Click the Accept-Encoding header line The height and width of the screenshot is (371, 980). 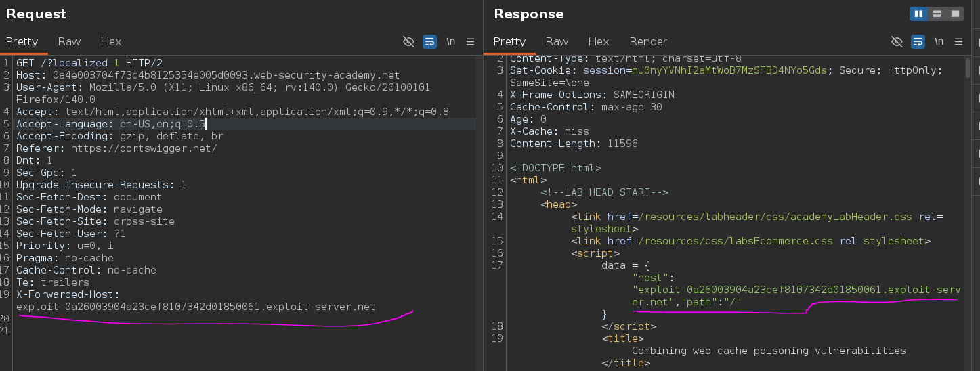120,136
